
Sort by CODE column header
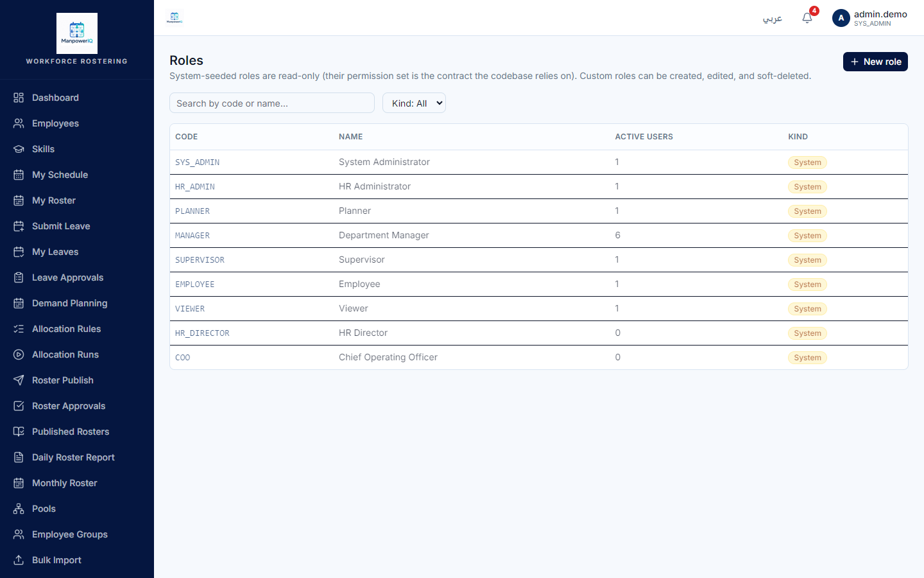click(186, 137)
